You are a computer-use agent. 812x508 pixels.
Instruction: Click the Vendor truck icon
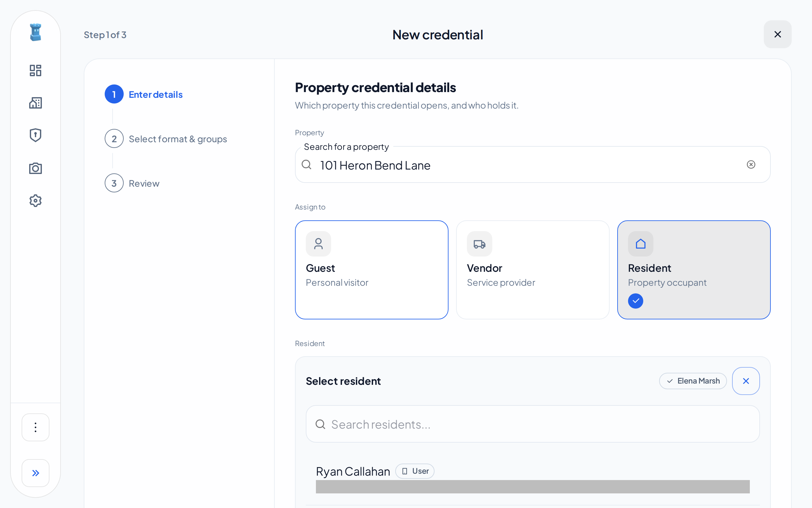(x=480, y=244)
